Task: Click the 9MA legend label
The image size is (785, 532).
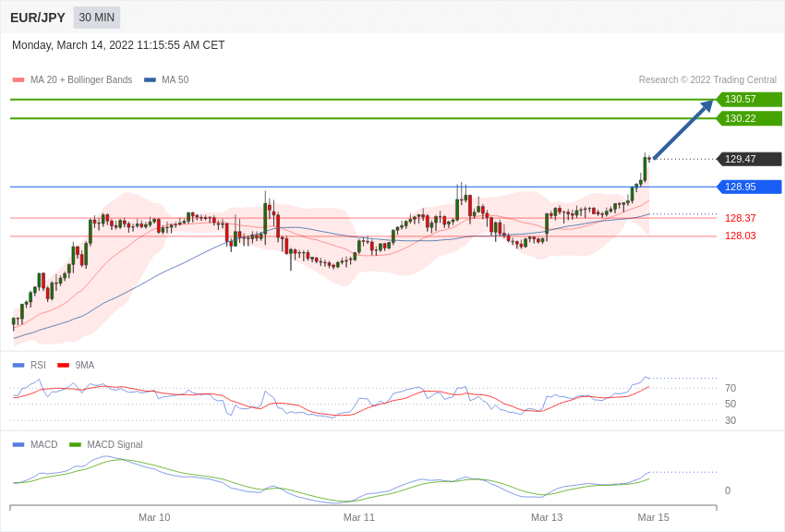Action: coord(85,366)
